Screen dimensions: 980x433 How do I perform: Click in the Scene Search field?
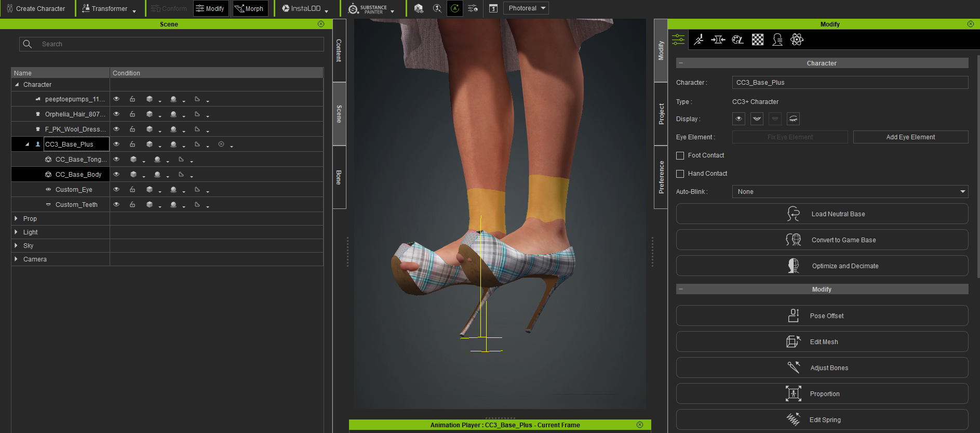(171, 44)
